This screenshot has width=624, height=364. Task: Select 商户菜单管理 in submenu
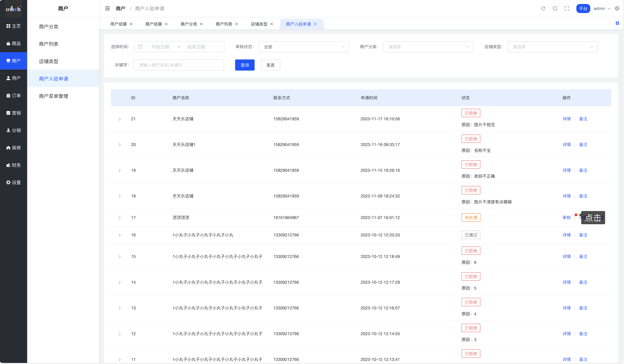[x=54, y=96]
